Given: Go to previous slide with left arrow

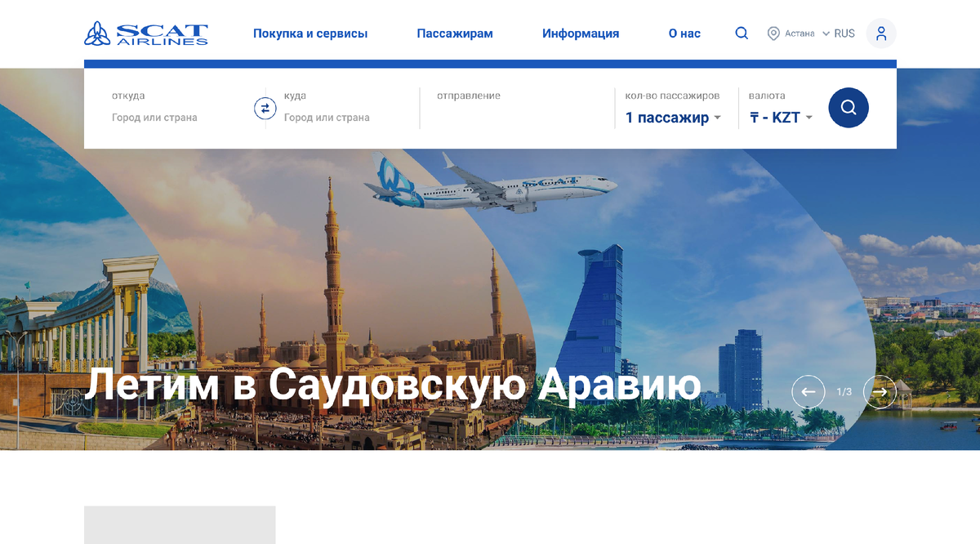Looking at the screenshot, I should 808,392.
